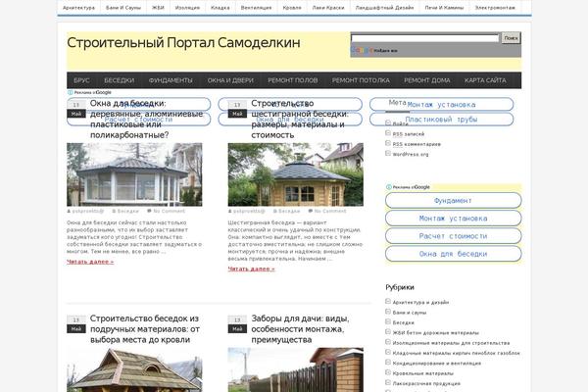This screenshot has height=392, width=588.
Task: Click Читать далее under the Окна для беседки excerpt
Action: point(90,262)
